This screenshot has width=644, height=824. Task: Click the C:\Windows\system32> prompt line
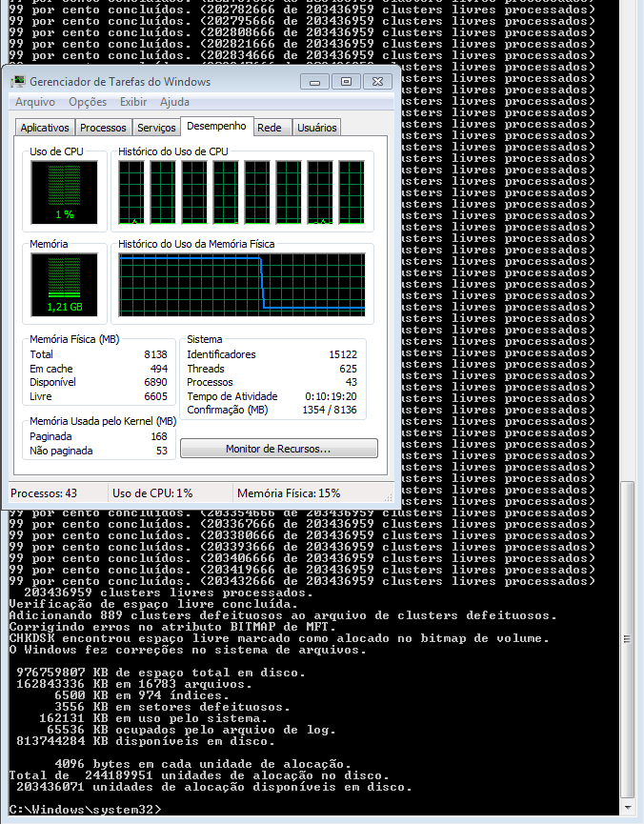coord(85,810)
